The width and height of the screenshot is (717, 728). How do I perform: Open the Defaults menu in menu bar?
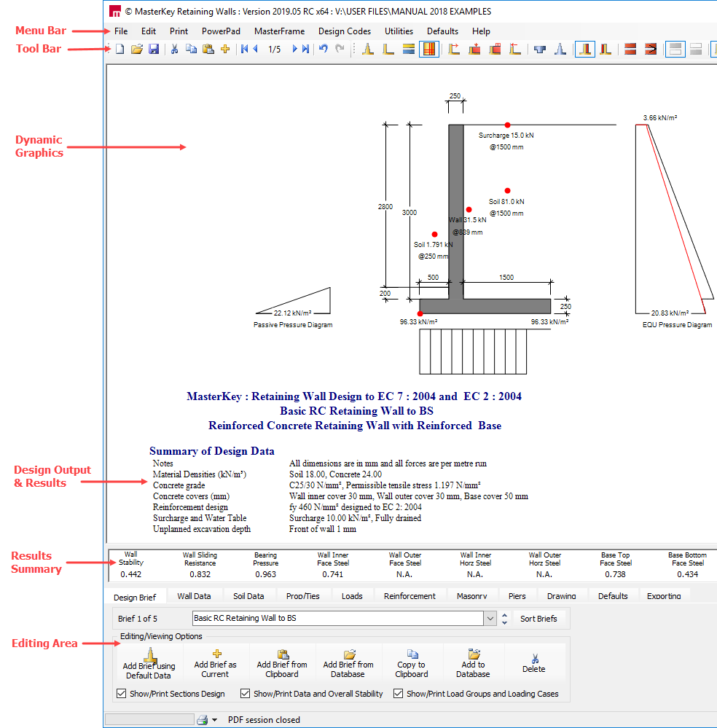pos(442,31)
